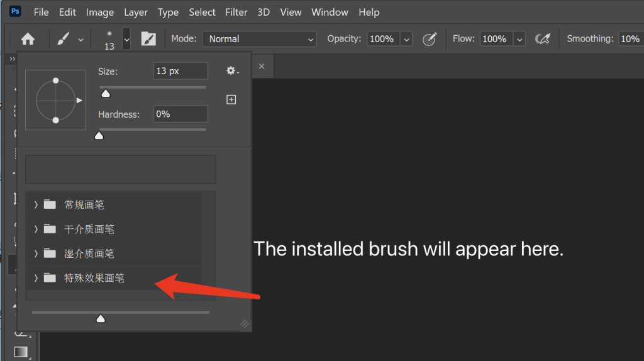Open the File menu

click(41, 13)
